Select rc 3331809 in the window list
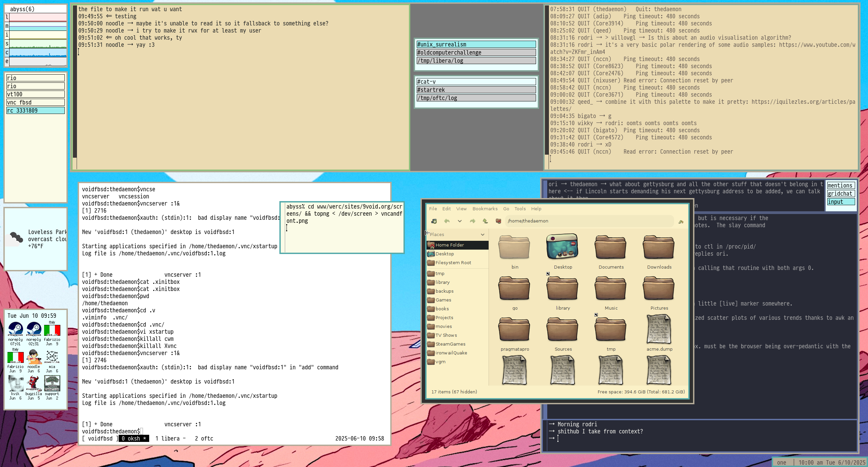This screenshot has height=467, width=868. coord(35,111)
